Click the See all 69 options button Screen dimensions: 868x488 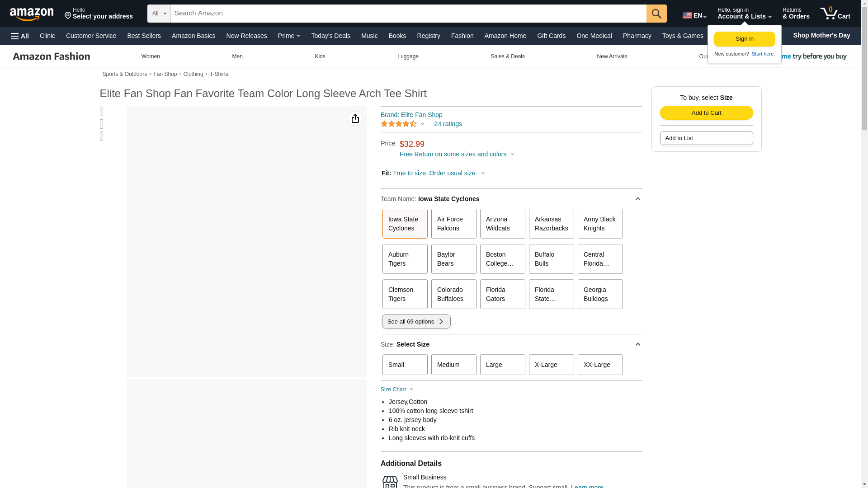click(x=416, y=322)
